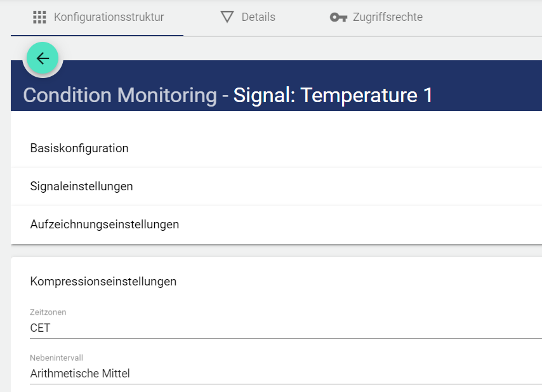Viewport: 542px width, 392px height.
Task: Click the dash separator in the page title
Action: click(225, 96)
